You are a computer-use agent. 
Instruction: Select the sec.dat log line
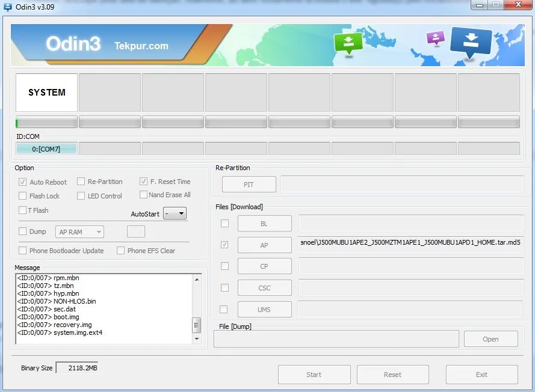tap(46, 309)
